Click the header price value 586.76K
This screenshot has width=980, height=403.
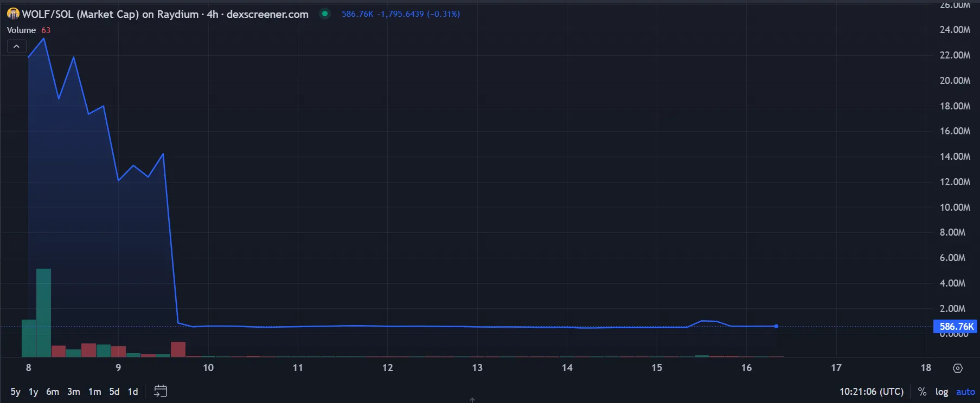[x=357, y=14]
